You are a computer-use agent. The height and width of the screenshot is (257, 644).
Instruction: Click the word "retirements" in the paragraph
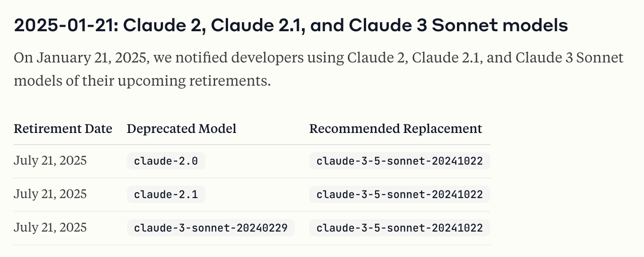(x=229, y=82)
